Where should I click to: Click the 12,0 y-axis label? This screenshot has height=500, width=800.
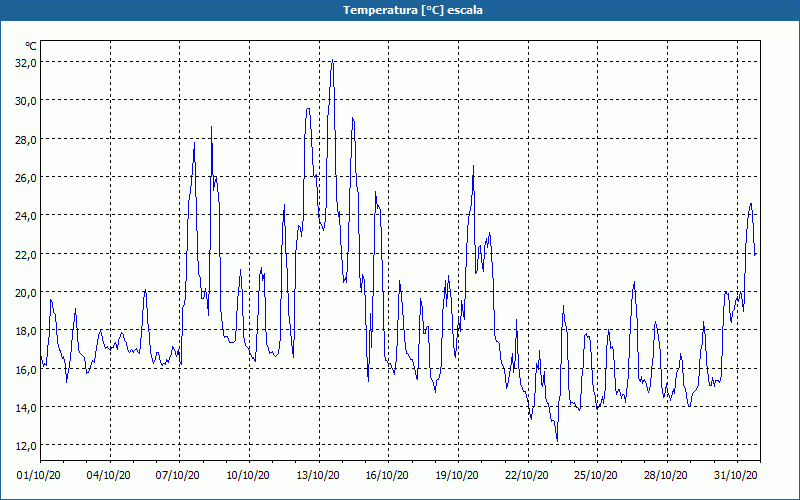coord(25,445)
